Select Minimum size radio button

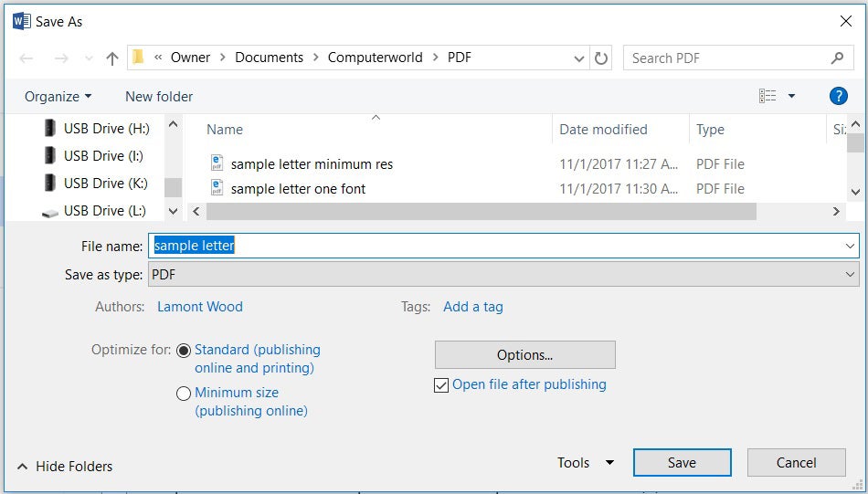click(184, 394)
